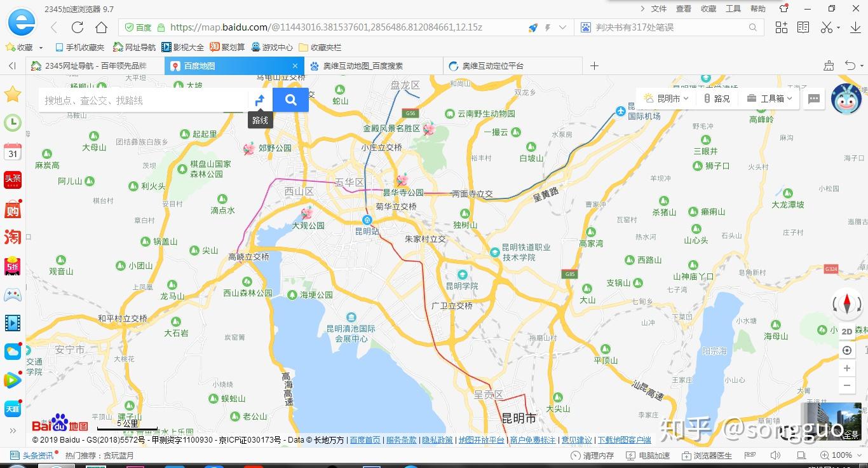Open the sidebar game controller icon
Viewport: 868px width, 468px height.
click(x=13, y=294)
